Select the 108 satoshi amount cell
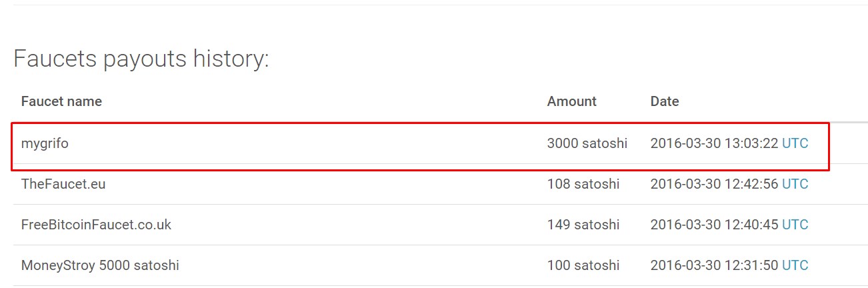 click(583, 184)
